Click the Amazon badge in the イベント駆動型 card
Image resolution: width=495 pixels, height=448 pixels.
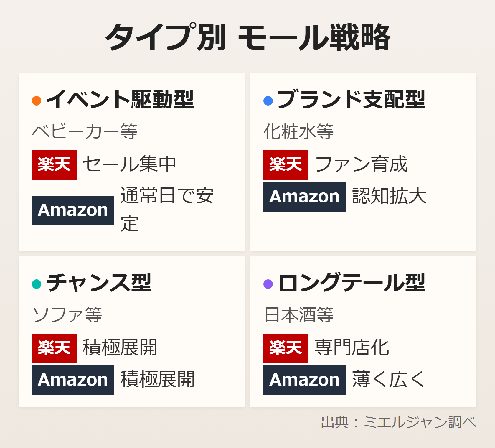[x=73, y=210]
